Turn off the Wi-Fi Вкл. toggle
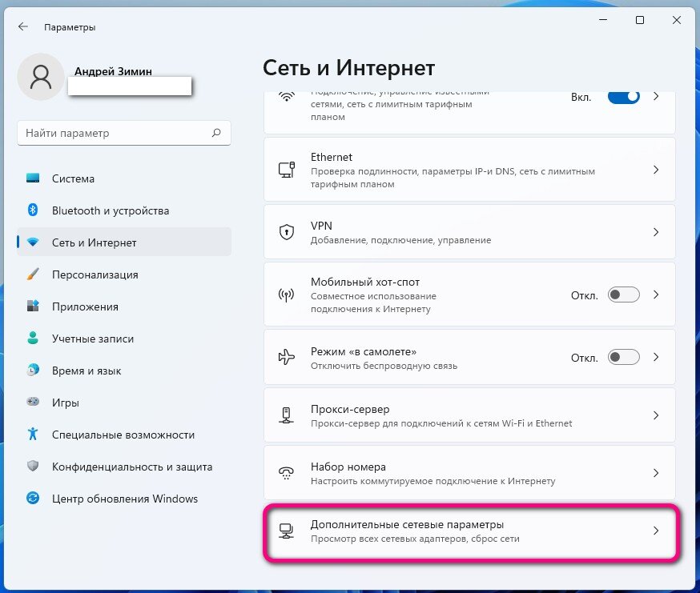700x593 pixels. tap(624, 97)
